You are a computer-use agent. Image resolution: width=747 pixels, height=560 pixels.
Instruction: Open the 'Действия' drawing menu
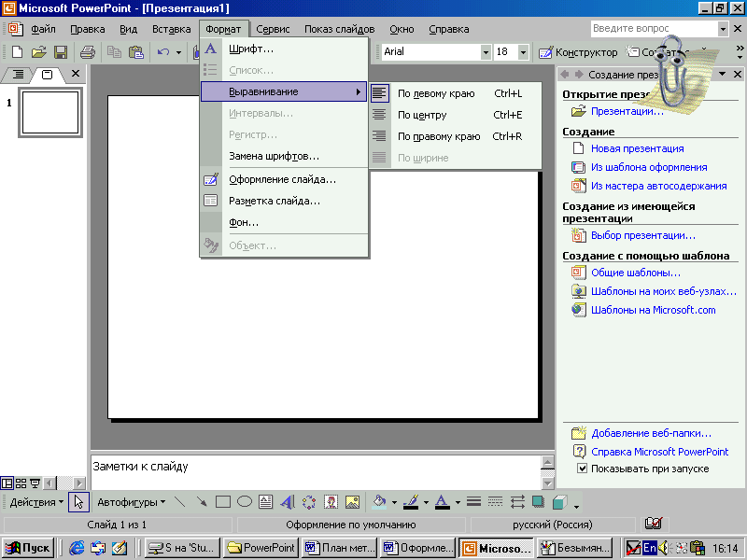tap(36, 502)
